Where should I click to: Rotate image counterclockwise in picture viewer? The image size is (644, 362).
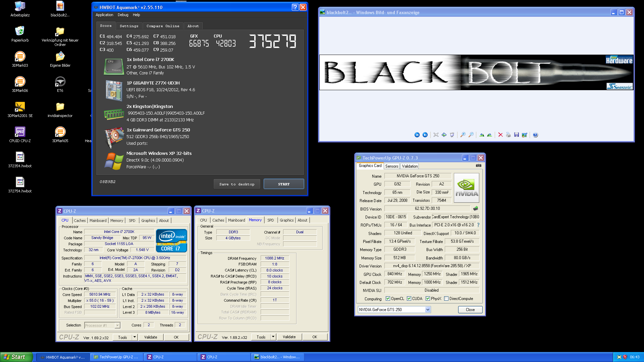tap(490, 135)
